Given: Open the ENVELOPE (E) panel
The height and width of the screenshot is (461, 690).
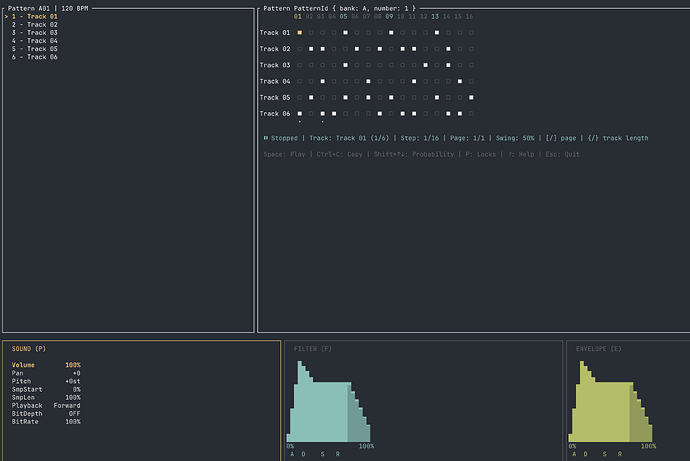Looking at the screenshot, I should pyautogui.click(x=599, y=349).
